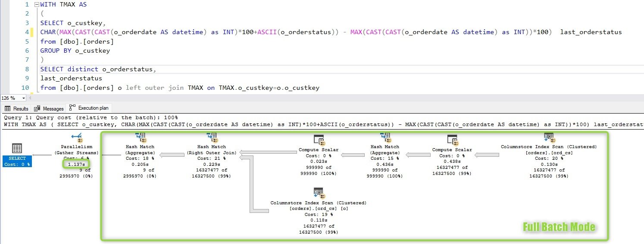Click the 1.137s elapsed time label
The height and width of the screenshot is (244, 644).
[x=77, y=164]
